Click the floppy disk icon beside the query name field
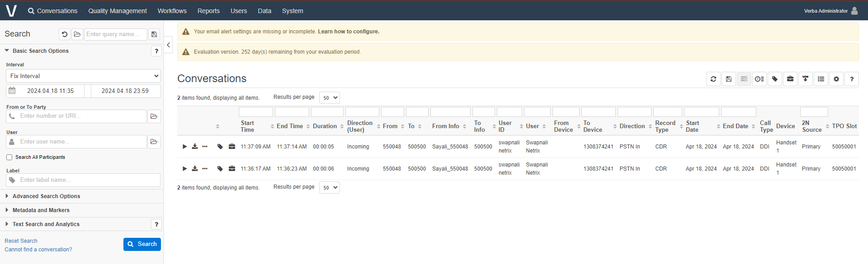The height and width of the screenshot is (264, 868). [154, 34]
